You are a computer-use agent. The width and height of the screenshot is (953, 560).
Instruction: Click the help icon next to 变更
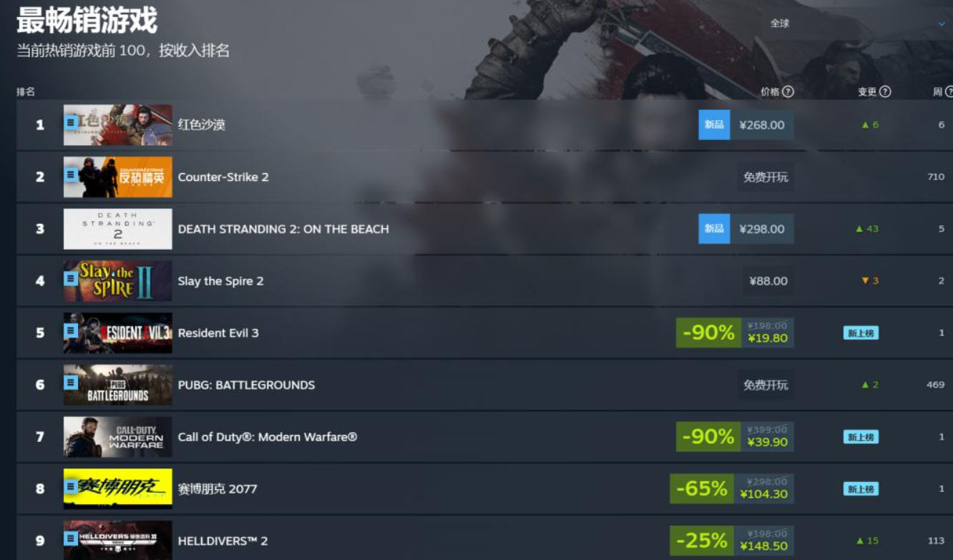point(885,92)
